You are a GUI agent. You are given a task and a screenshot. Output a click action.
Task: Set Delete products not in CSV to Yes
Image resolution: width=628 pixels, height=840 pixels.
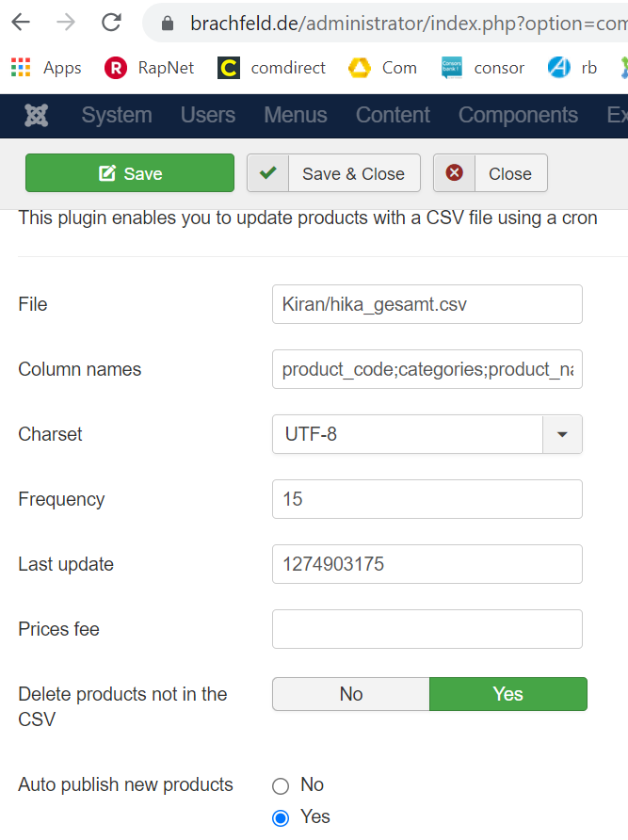pos(508,694)
